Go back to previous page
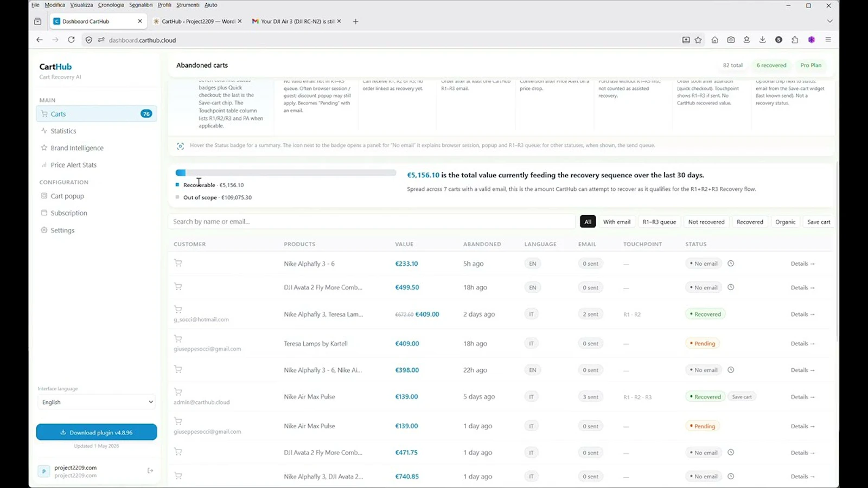Screen dimensions: 868x488 pos(39,40)
